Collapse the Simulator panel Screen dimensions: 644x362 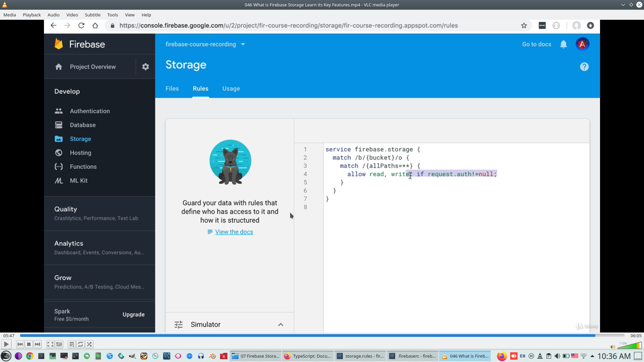[280, 324]
